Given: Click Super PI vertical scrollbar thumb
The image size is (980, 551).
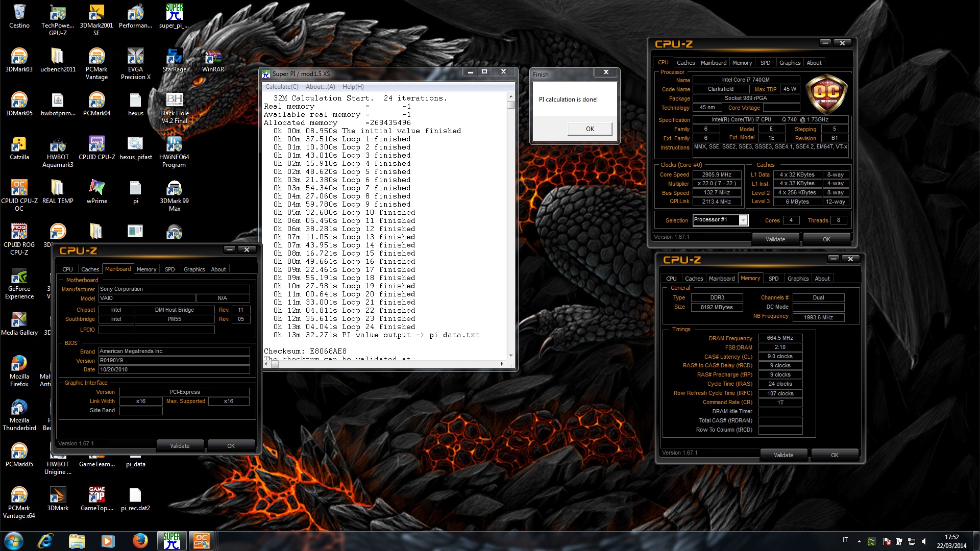Looking at the screenshot, I should click(x=510, y=105).
